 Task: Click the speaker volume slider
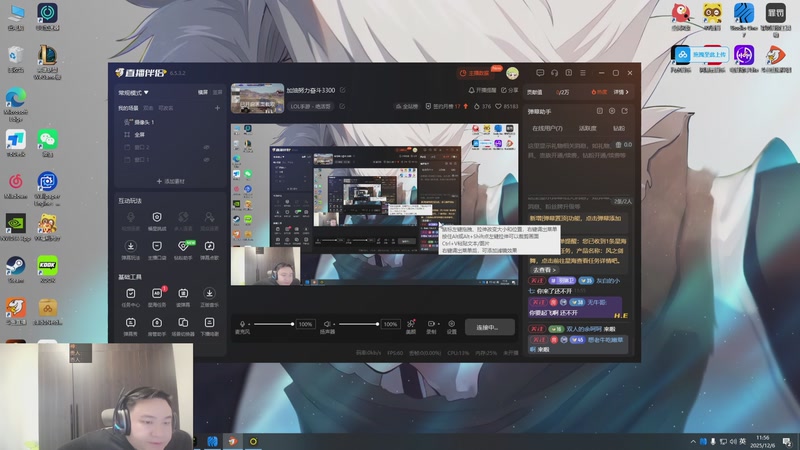coord(359,324)
